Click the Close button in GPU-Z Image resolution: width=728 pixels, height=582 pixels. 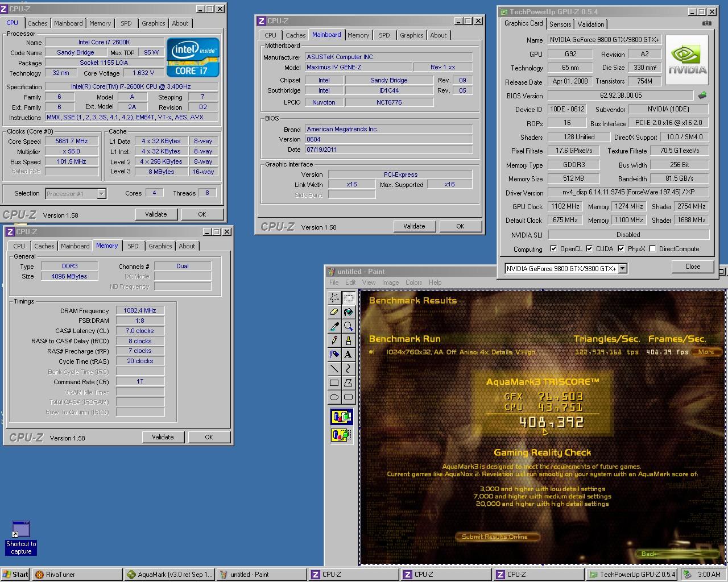tap(693, 267)
